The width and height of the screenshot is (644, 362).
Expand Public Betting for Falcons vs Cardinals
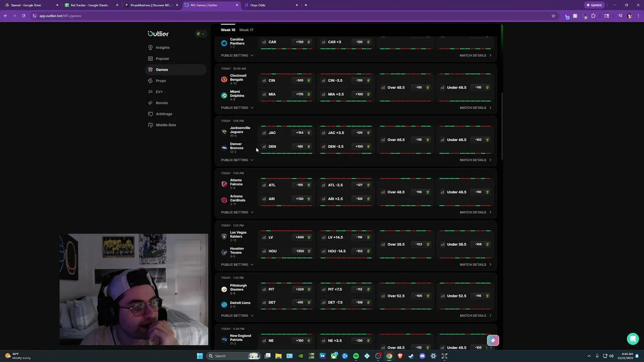(237, 212)
